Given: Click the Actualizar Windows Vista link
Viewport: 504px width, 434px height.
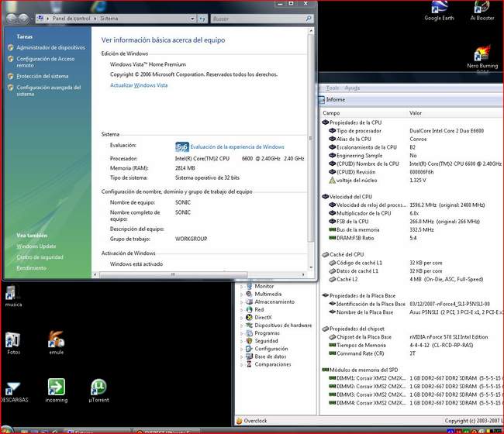Looking at the screenshot, I should point(139,85).
